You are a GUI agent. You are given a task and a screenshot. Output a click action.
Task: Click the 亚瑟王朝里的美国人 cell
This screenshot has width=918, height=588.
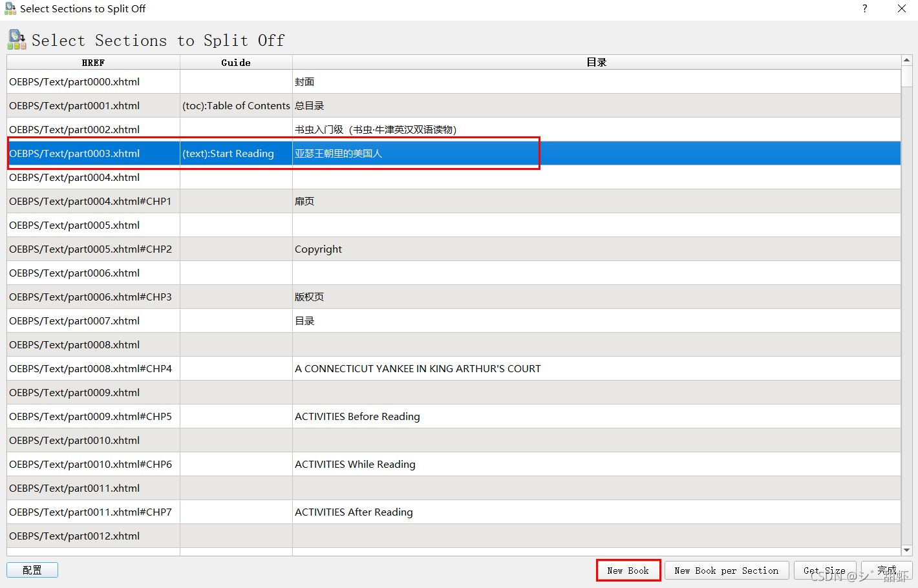[x=596, y=153]
